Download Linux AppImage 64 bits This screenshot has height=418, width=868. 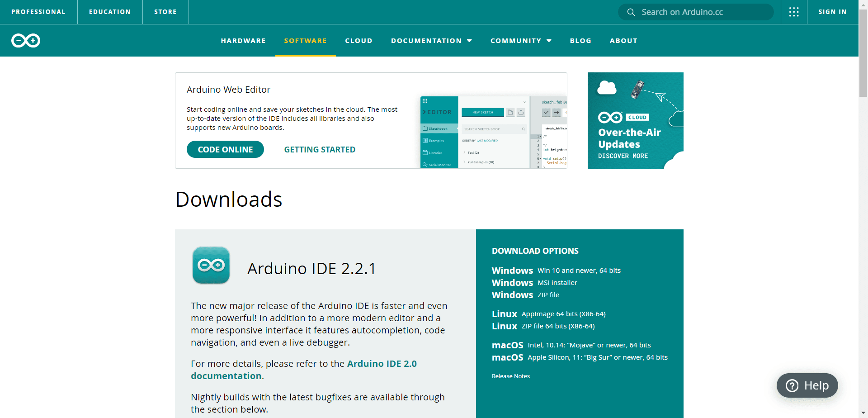tap(548, 314)
